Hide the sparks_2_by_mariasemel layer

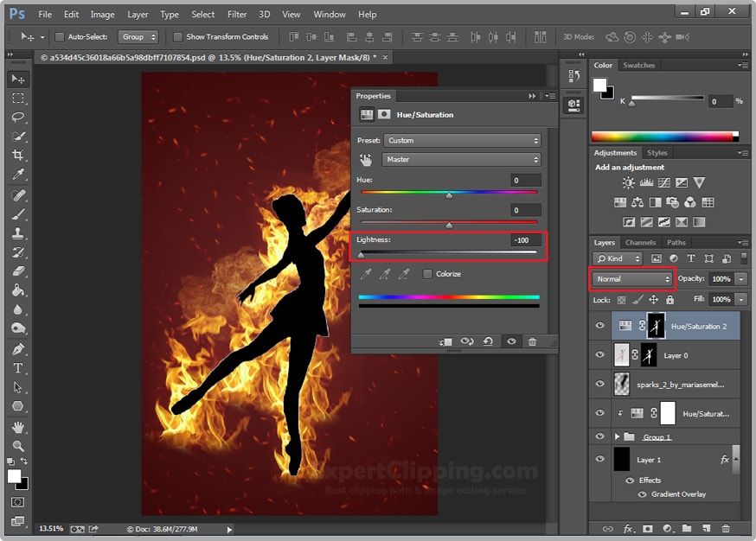tap(600, 383)
